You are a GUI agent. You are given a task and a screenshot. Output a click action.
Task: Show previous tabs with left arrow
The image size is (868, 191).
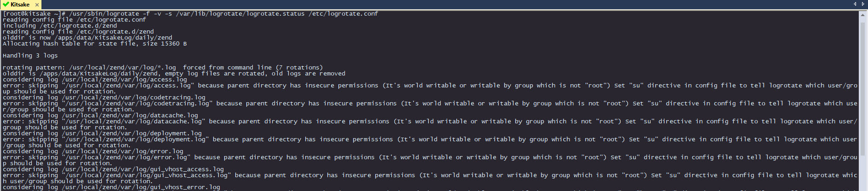coord(855,4)
